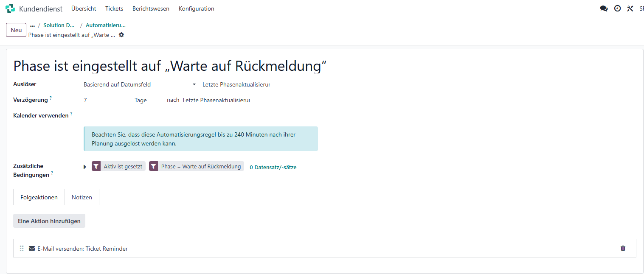Click the delay value field showing 7

106,101
